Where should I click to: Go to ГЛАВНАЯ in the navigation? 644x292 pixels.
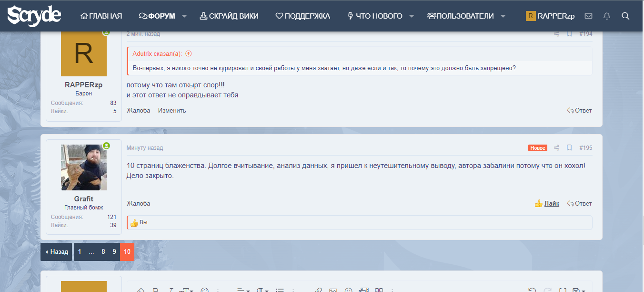[101, 16]
